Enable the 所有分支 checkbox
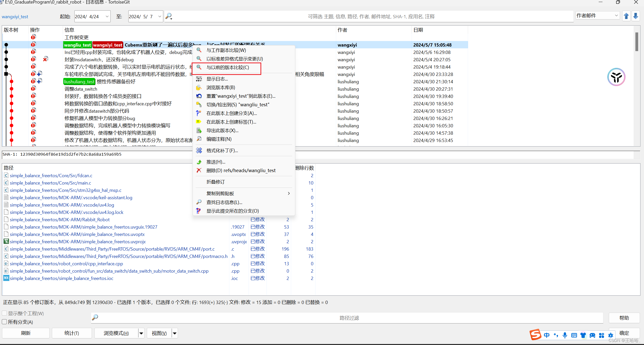The width and height of the screenshot is (644, 345). [5, 322]
